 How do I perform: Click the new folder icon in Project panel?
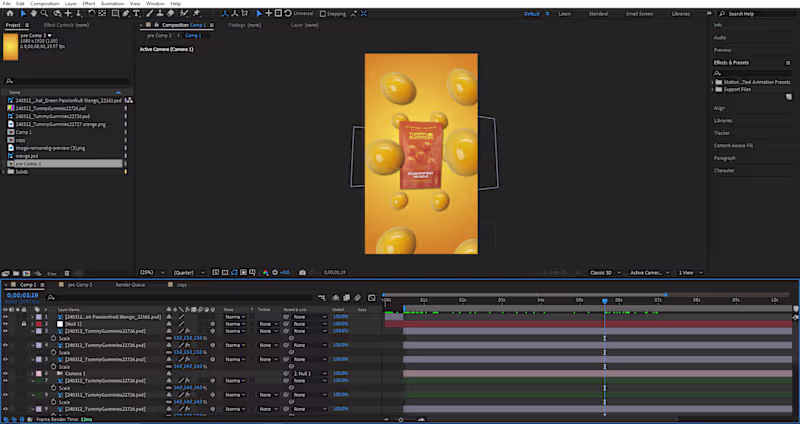16,273
